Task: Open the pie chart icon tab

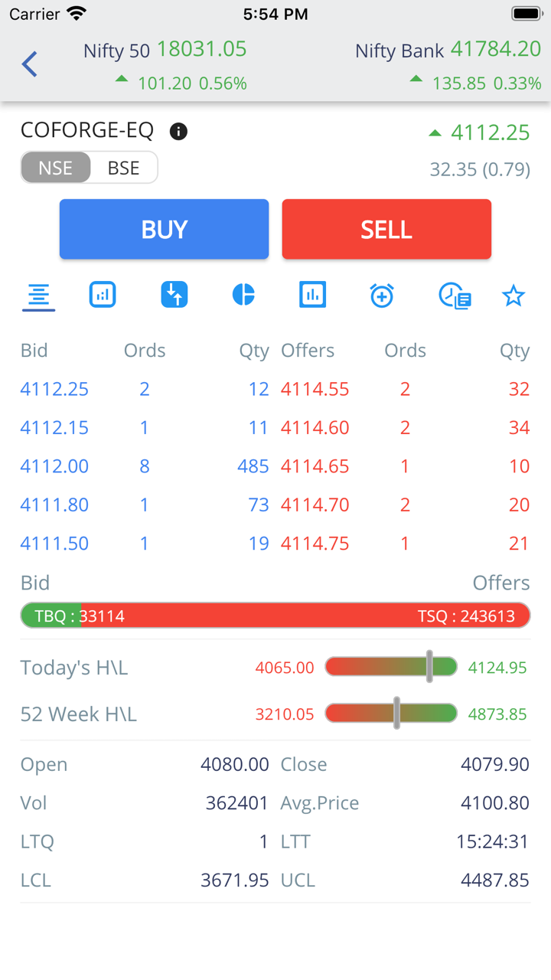Action: tap(243, 295)
